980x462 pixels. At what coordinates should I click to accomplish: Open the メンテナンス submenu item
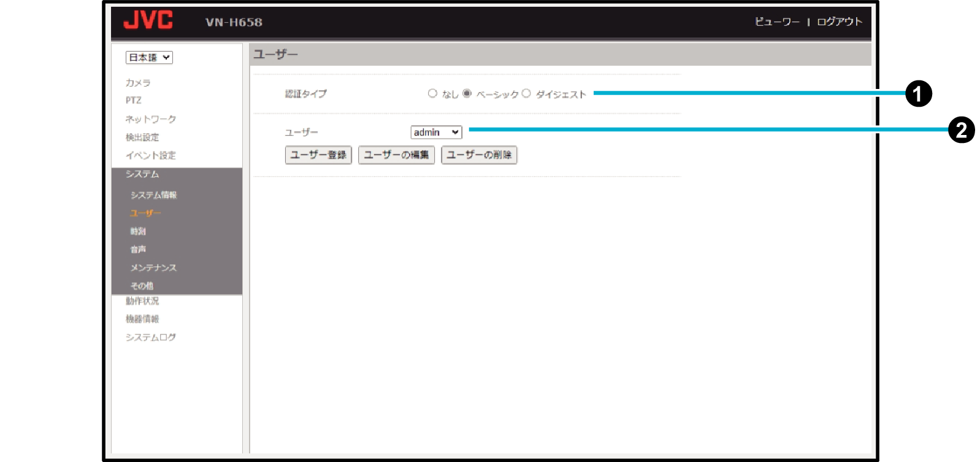click(x=153, y=268)
